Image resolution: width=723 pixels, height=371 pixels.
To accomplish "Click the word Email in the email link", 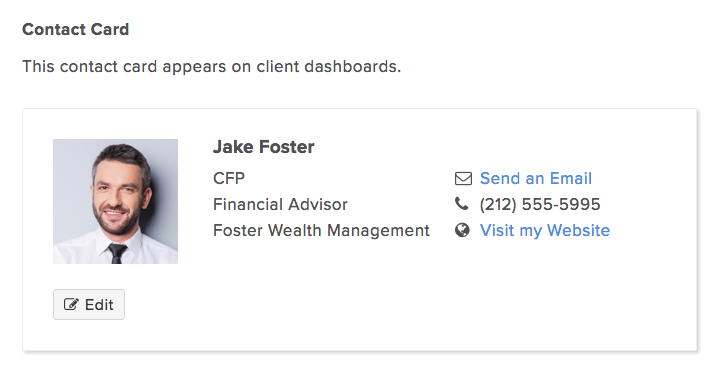I will [x=570, y=178].
